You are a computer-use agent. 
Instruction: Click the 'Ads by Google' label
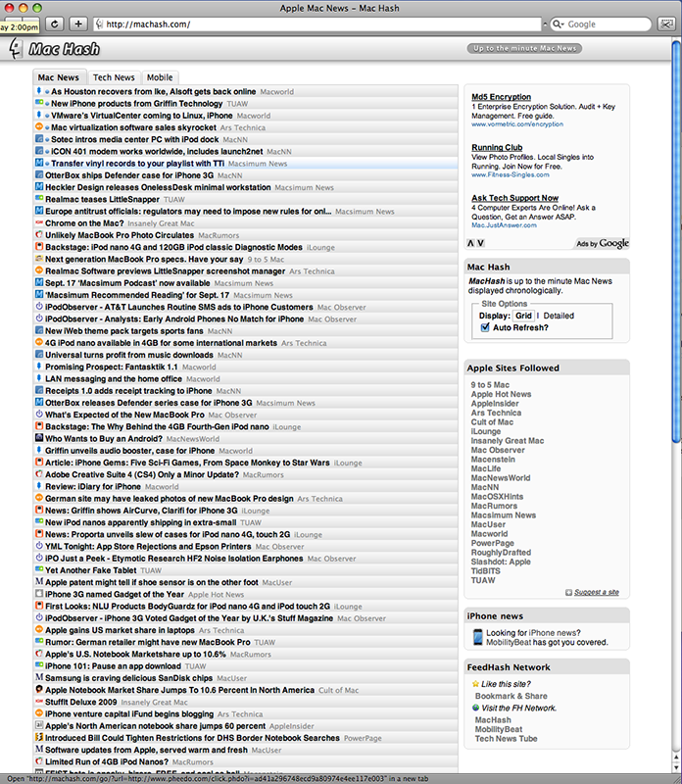603,243
